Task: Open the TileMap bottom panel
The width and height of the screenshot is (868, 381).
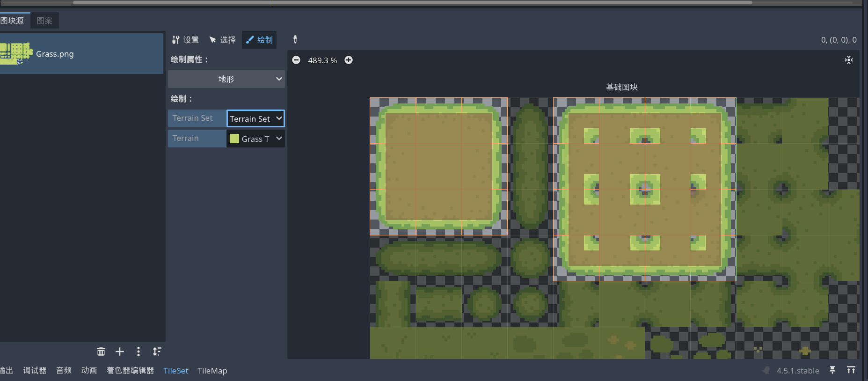Action: (212, 371)
